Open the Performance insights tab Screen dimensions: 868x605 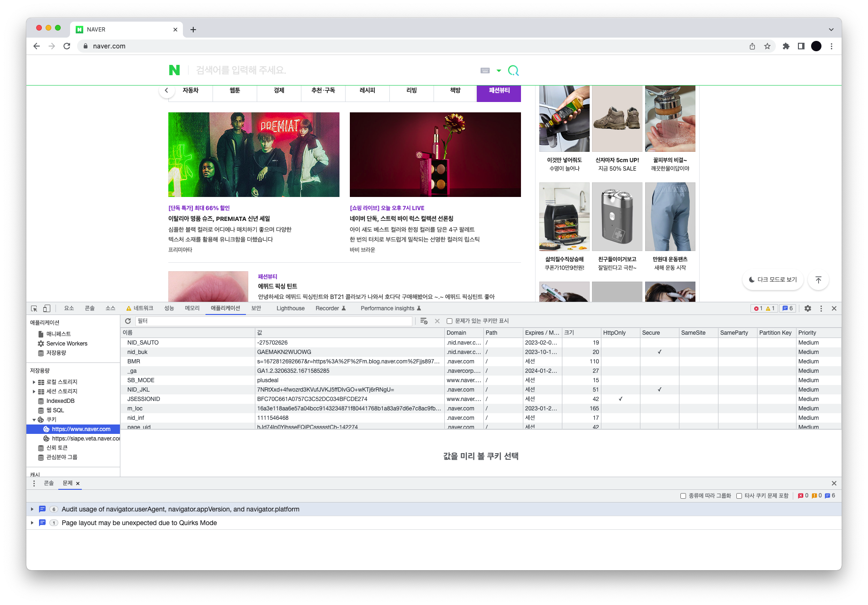point(391,308)
